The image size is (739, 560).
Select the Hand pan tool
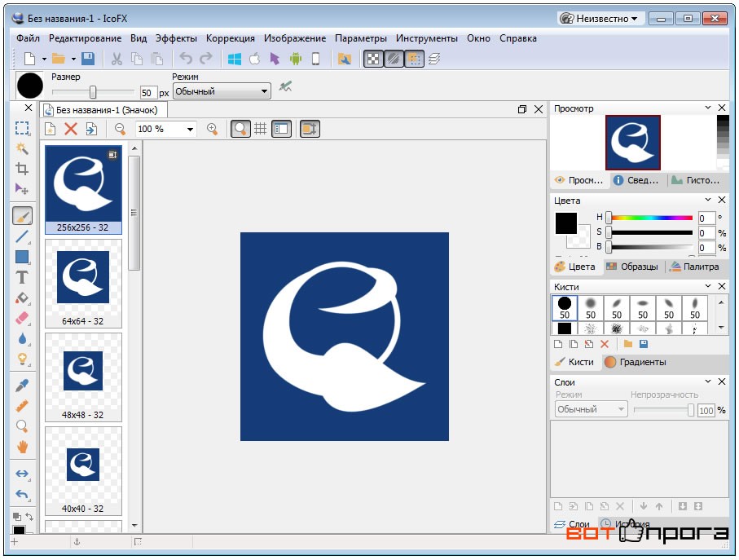pos(22,447)
